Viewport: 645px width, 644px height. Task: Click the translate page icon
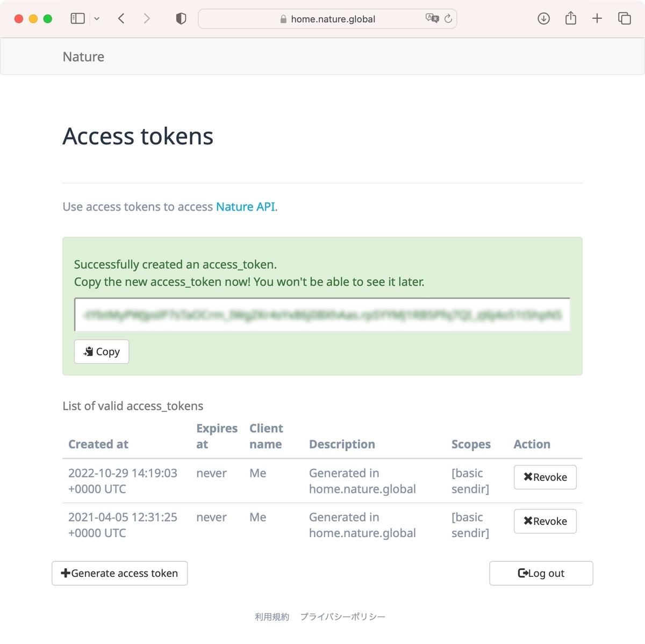(x=432, y=19)
